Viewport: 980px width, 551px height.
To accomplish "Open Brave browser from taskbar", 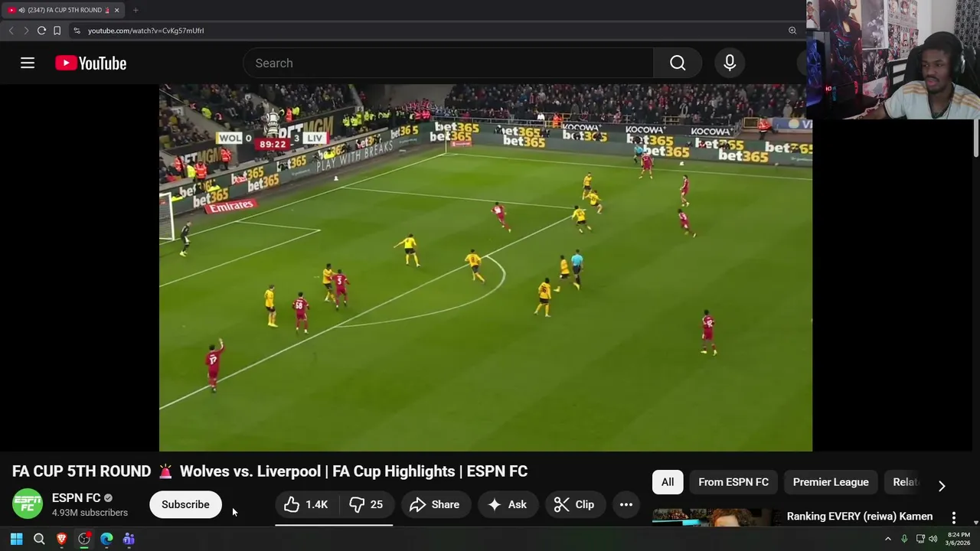I will point(61,539).
